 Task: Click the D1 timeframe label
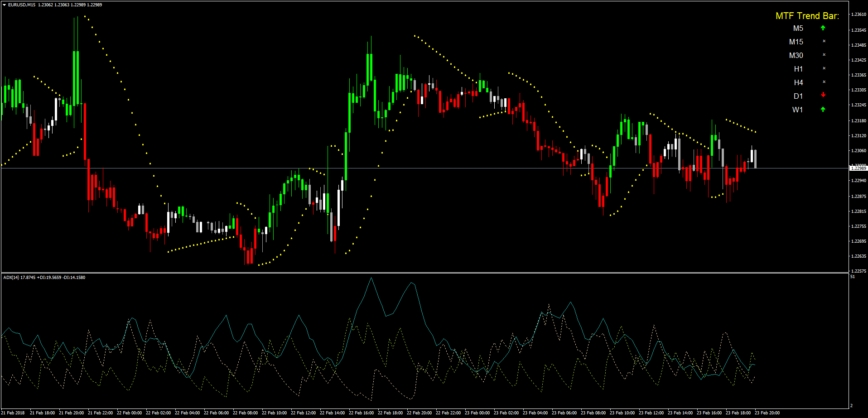798,96
